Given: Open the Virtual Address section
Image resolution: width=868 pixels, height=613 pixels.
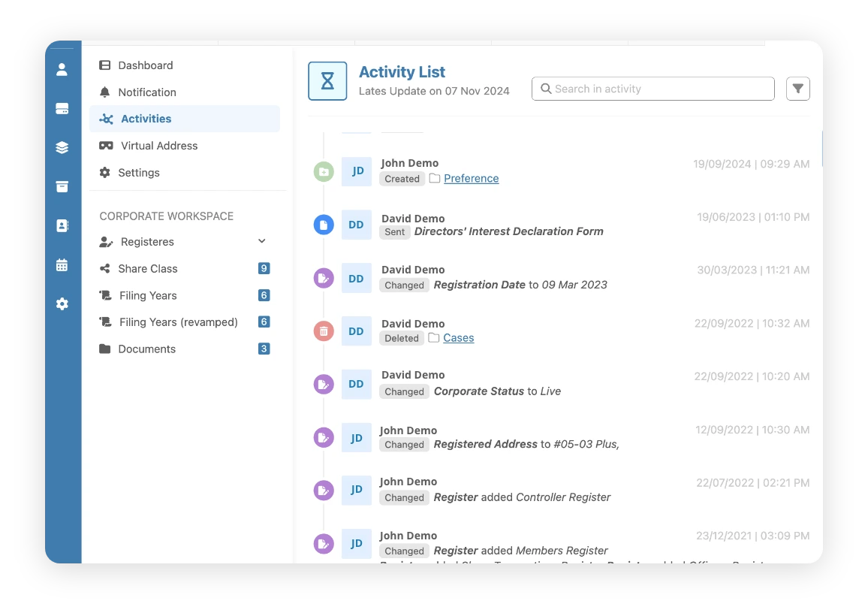Looking at the screenshot, I should point(158,146).
